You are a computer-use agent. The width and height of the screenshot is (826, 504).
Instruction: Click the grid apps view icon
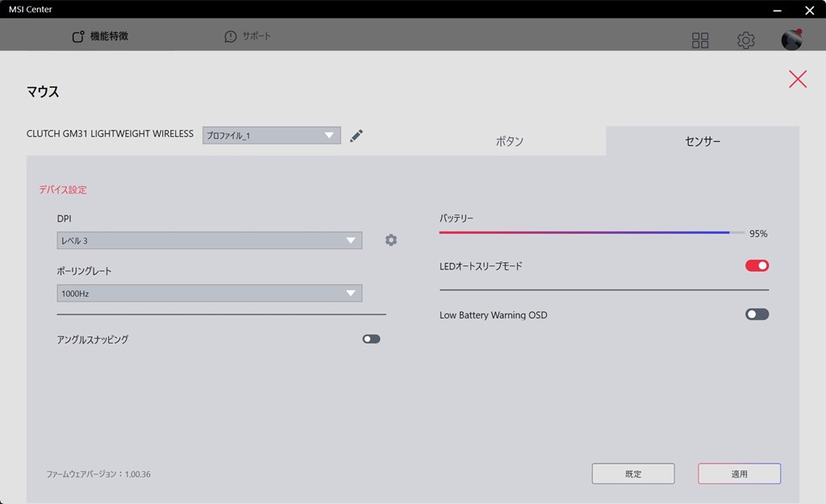700,40
